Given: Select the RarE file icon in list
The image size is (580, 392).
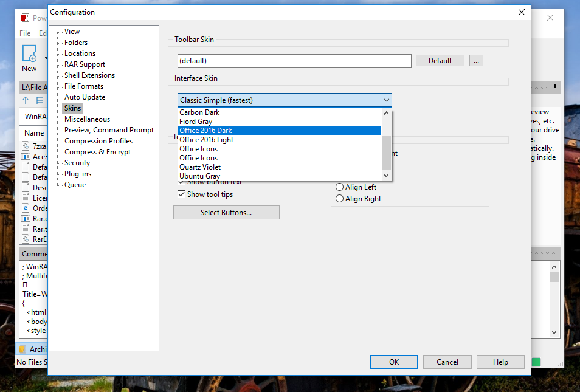Looking at the screenshot, I should [x=26, y=239].
